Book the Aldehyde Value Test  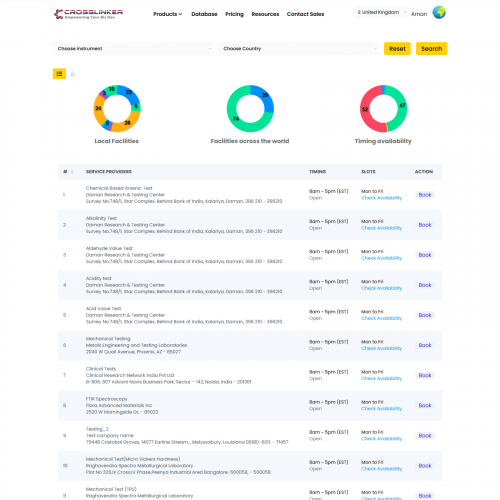[x=425, y=255]
